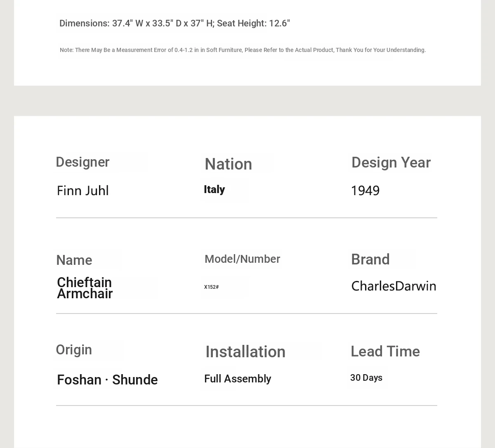Viewport: 495px width, 448px height.
Task: Select the X152# model number
Action: [x=211, y=287]
